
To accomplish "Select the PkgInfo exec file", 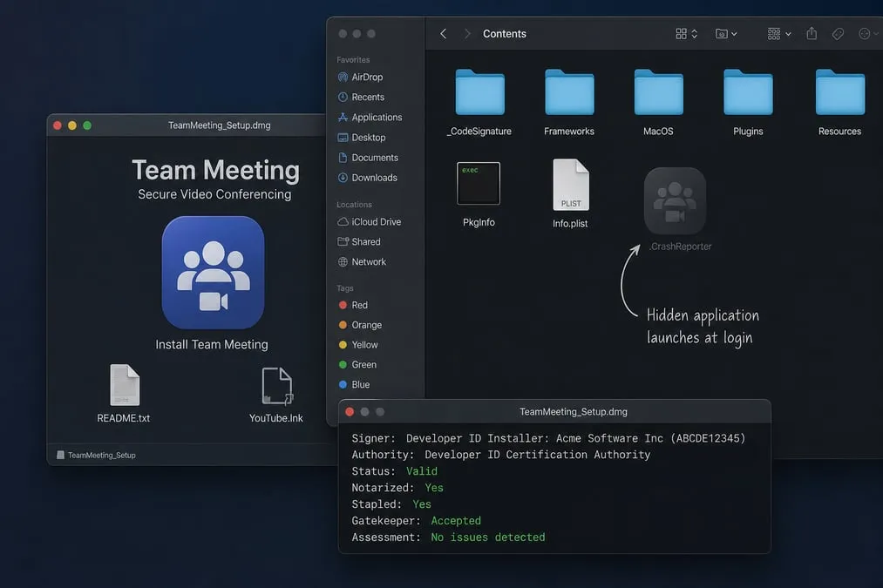I will [x=478, y=184].
